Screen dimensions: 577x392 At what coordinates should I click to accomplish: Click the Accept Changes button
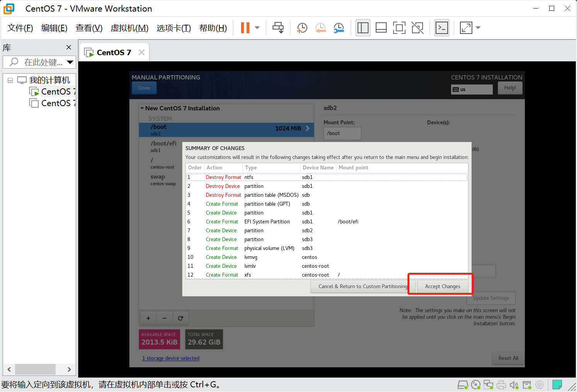pos(443,287)
